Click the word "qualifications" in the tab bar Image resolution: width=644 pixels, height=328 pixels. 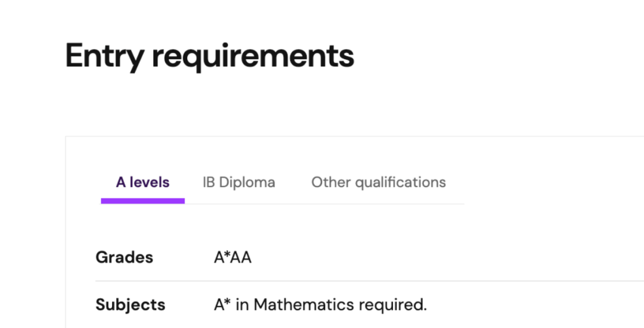[400, 182]
